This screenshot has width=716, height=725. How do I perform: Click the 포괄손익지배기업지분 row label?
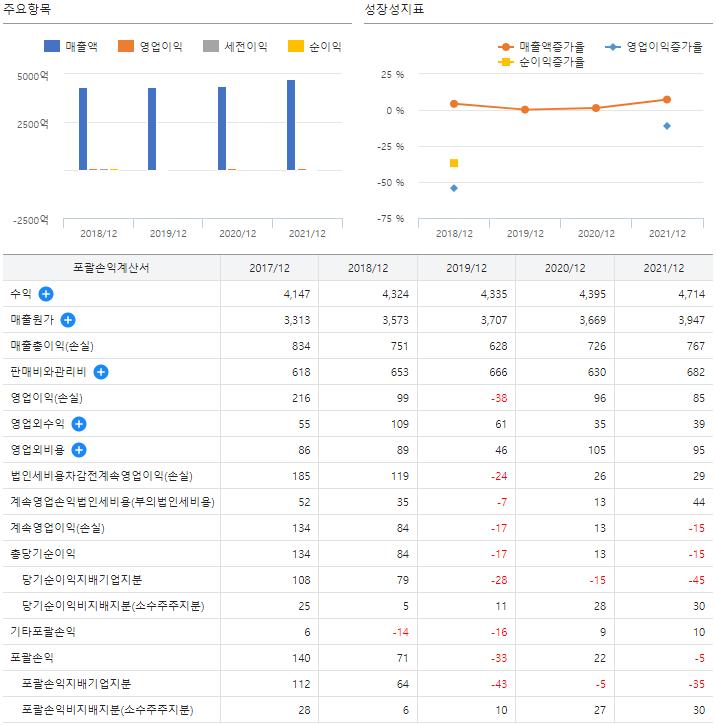click(x=76, y=683)
